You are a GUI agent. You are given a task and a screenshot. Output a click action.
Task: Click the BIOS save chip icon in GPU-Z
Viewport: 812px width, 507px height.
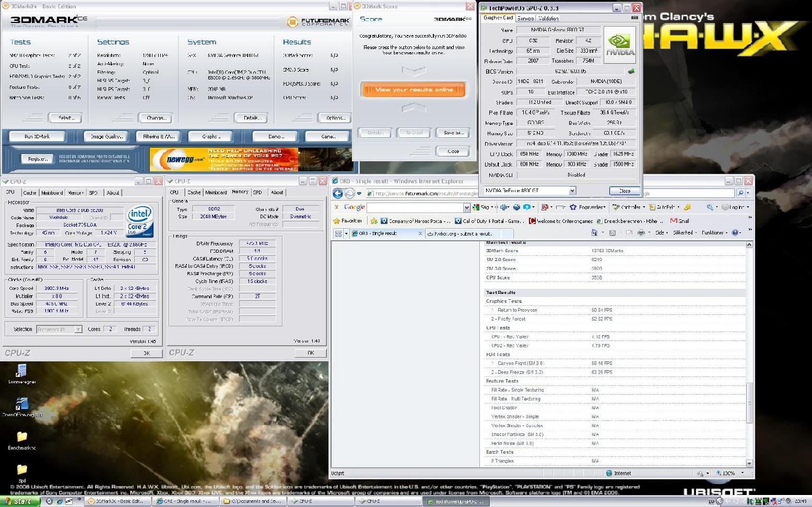(631, 71)
